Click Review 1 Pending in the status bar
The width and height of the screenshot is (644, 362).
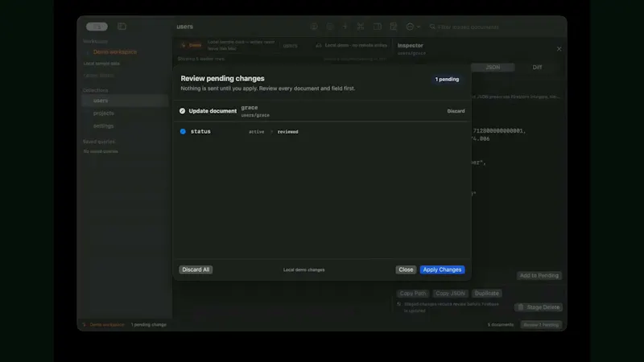(541, 325)
